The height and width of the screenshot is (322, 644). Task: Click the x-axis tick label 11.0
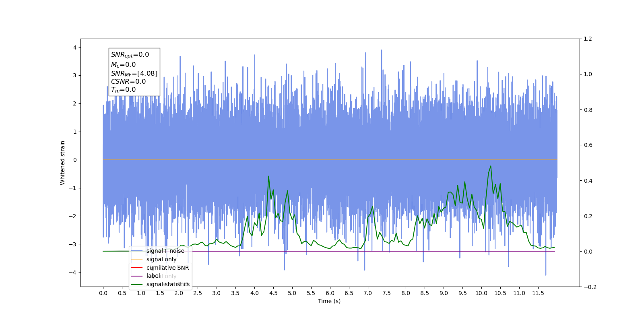tap(519, 293)
